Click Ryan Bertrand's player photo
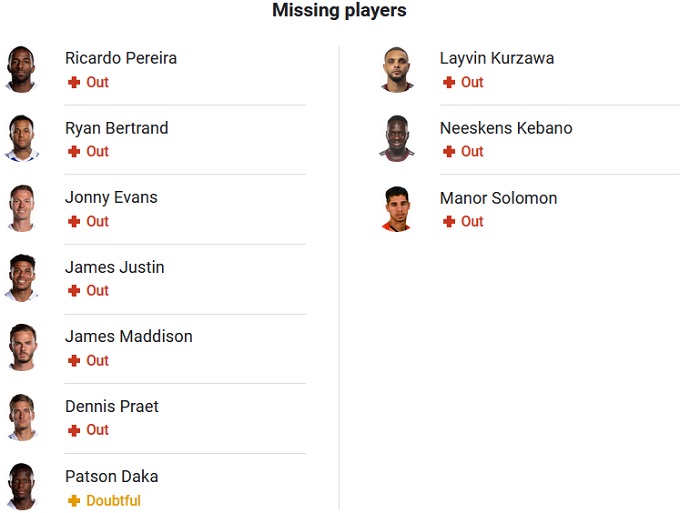The image size is (690, 513). [21, 139]
